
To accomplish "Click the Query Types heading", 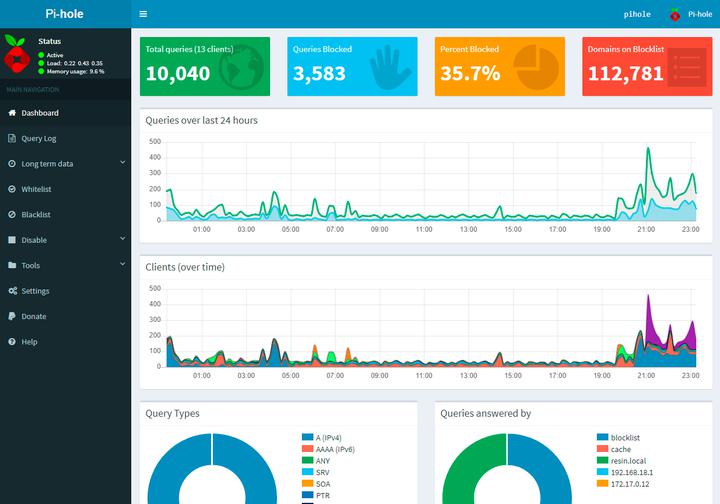I will coord(172,414).
